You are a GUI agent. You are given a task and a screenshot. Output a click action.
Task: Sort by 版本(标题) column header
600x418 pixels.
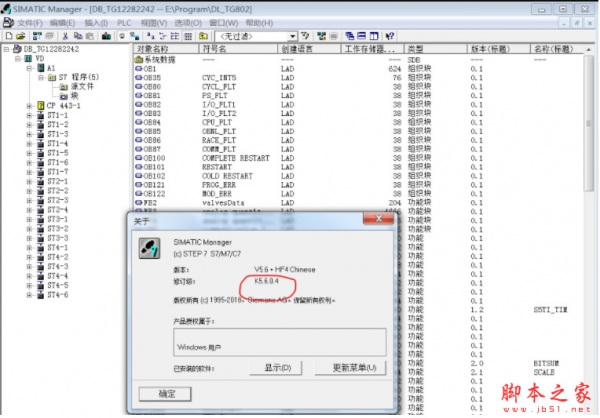click(x=499, y=49)
